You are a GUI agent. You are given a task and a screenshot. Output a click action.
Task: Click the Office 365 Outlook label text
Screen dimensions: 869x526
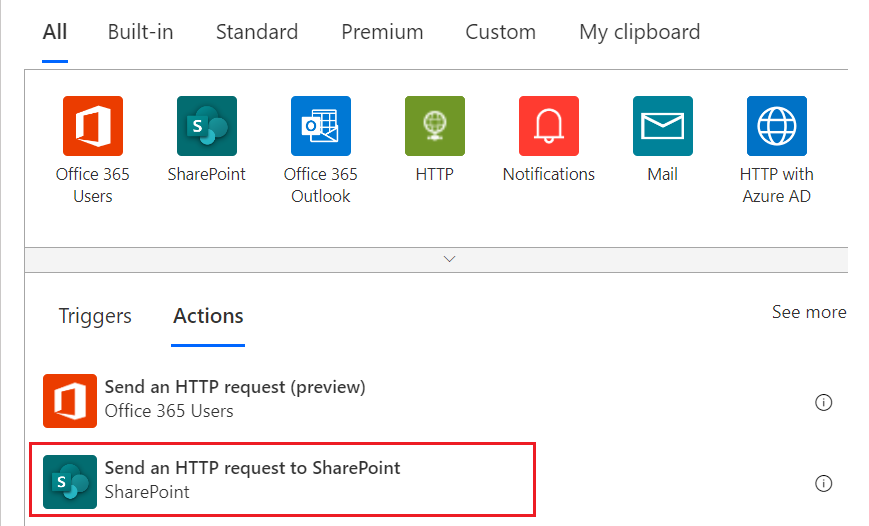[x=321, y=185]
